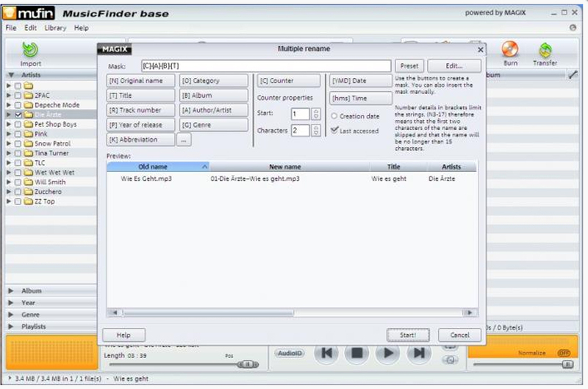Check the Tina Turner checkbox

coord(18,153)
